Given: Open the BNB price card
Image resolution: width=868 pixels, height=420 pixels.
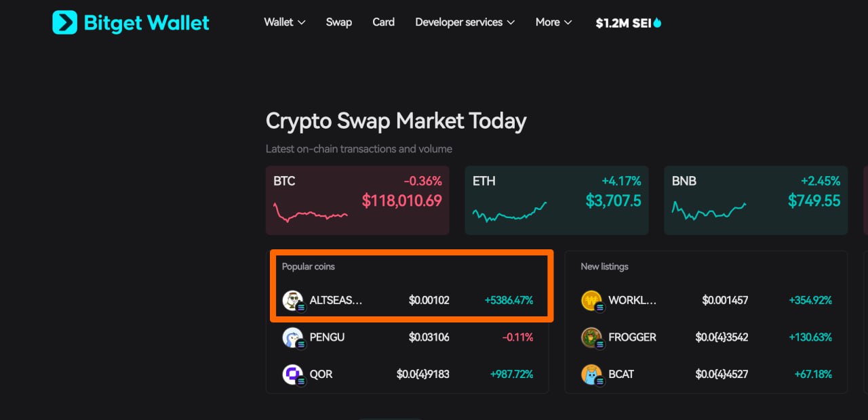Looking at the screenshot, I should click(x=755, y=201).
